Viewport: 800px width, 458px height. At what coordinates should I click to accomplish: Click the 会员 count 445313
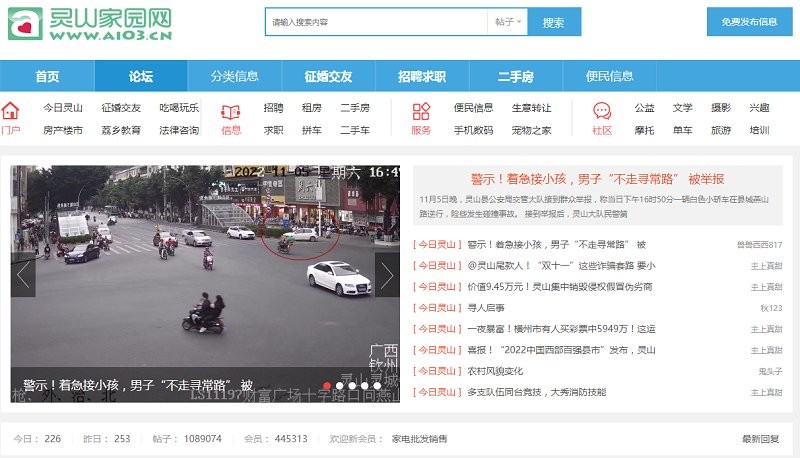click(291, 439)
